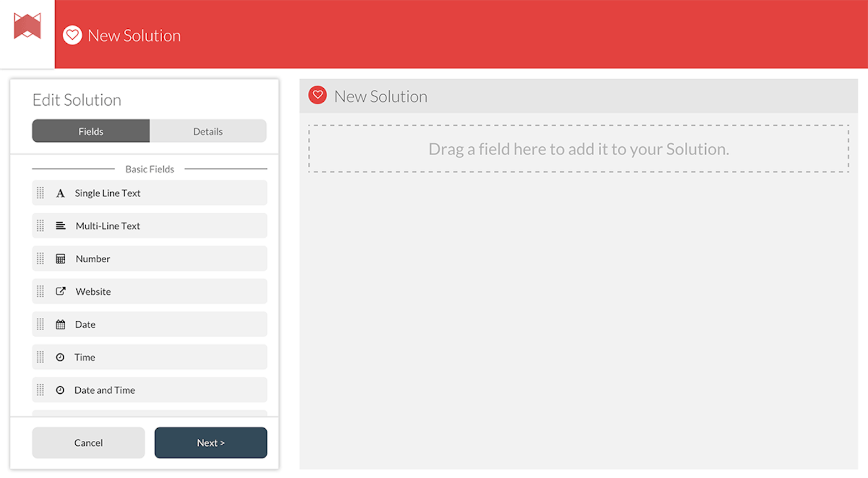868x478 pixels.
Task: Click the Single Line Text letter icon
Action: tap(60, 193)
